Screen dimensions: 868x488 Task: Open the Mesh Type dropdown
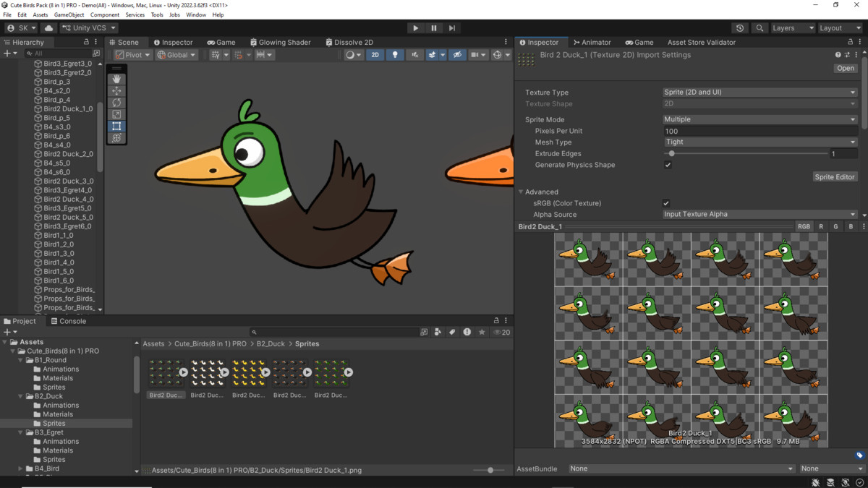[760, 142]
